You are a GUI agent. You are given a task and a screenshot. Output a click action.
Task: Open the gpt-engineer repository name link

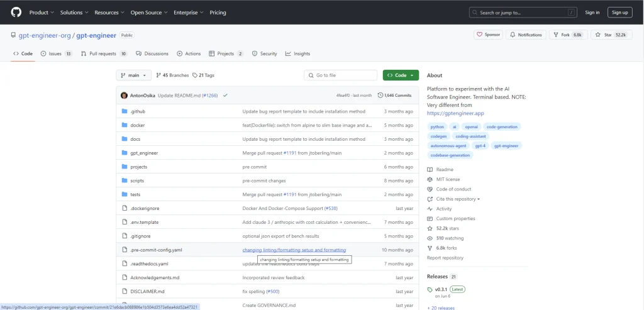(x=96, y=35)
